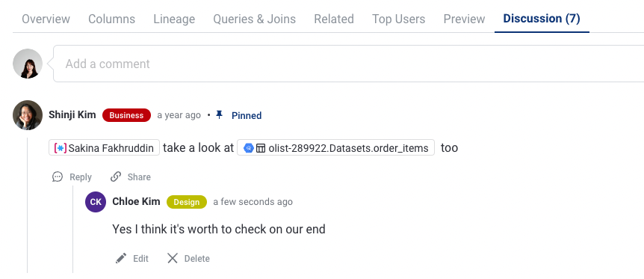Click the Delete X icon
The image size is (644, 279).
(173, 258)
